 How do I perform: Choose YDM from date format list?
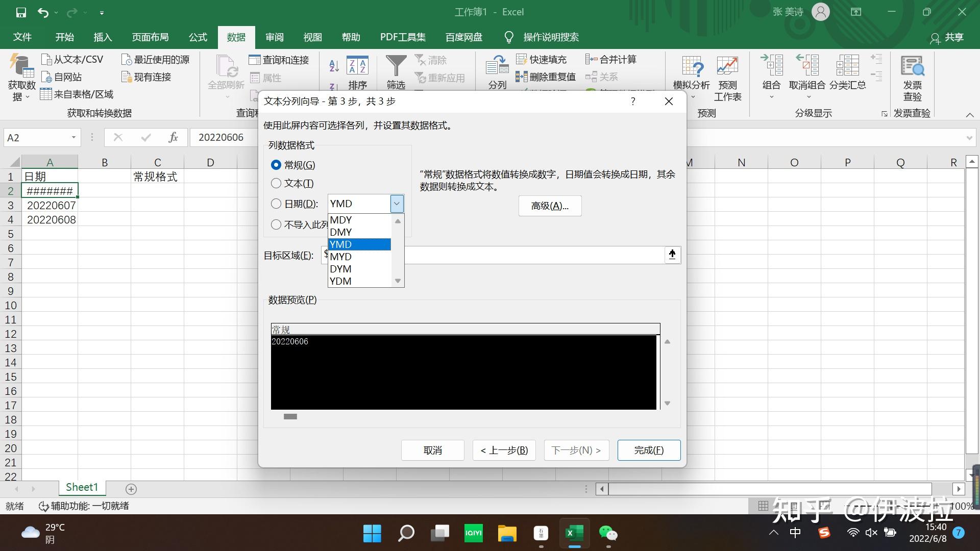360,281
